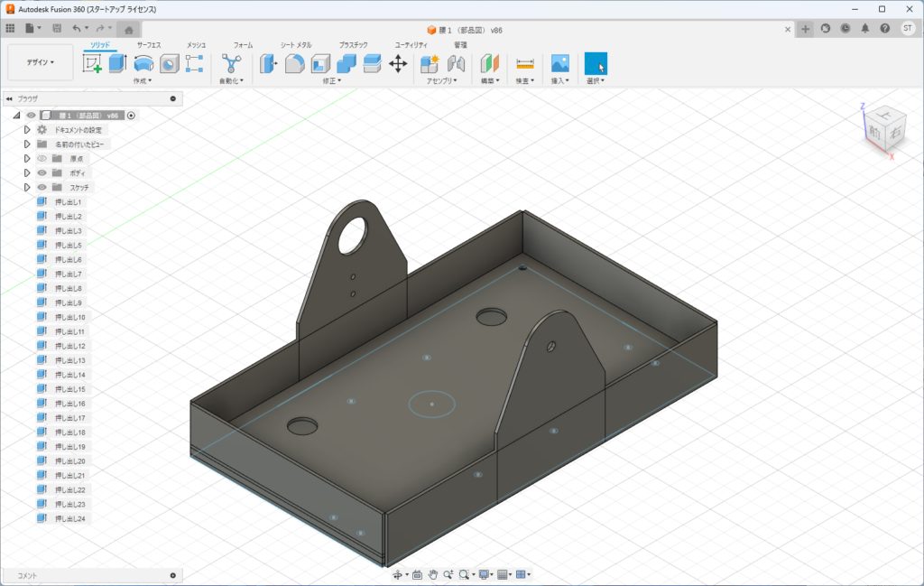The width and height of the screenshot is (924, 586).
Task: Collapse the ブラウザ panel with arrows
Action: (9, 99)
